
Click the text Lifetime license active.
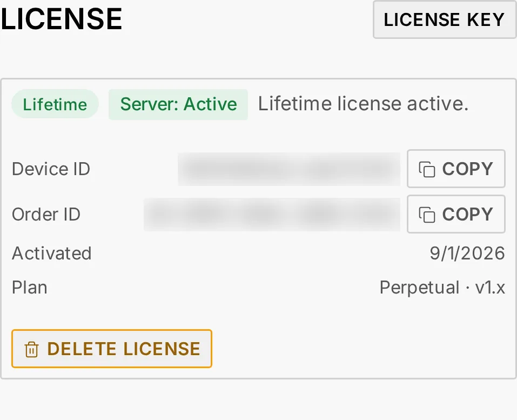pyautogui.click(x=363, y=104)
